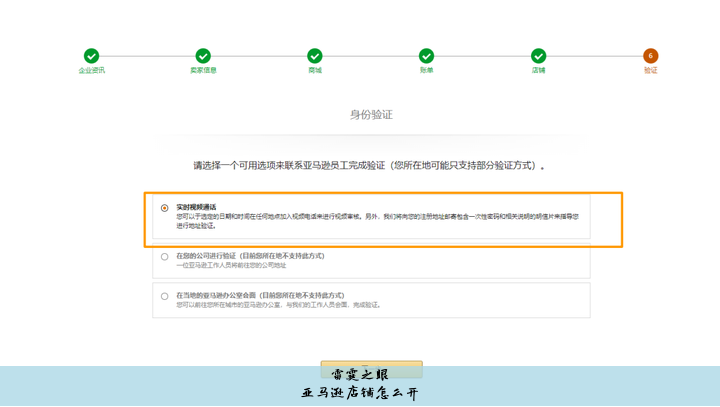Open the 商城 step label

pos(315,71)
